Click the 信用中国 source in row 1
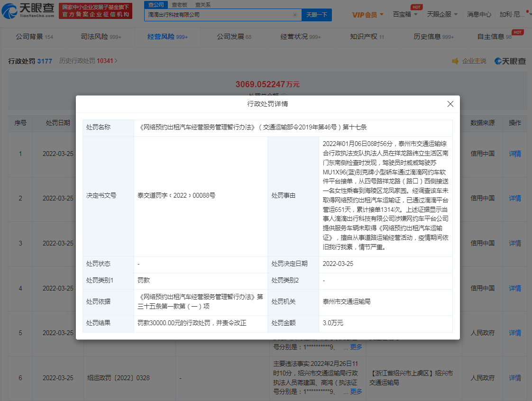 (x=483, y=154)
